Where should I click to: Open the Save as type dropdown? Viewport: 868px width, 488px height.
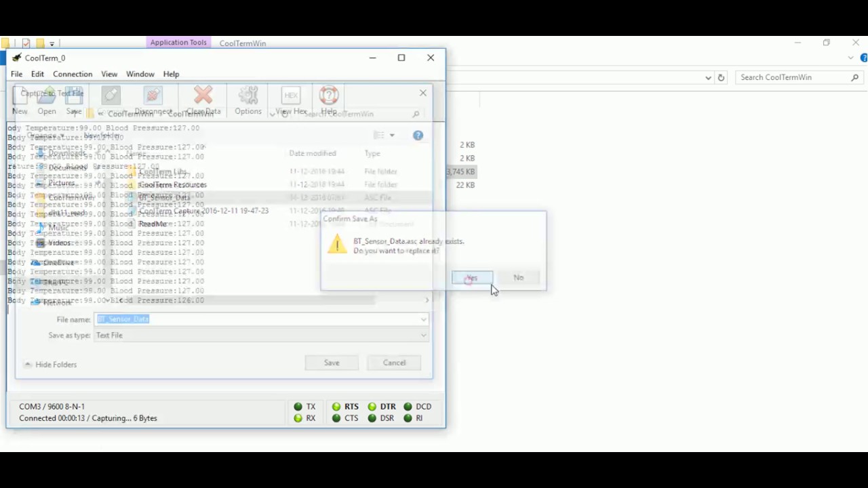pos(261,335)
